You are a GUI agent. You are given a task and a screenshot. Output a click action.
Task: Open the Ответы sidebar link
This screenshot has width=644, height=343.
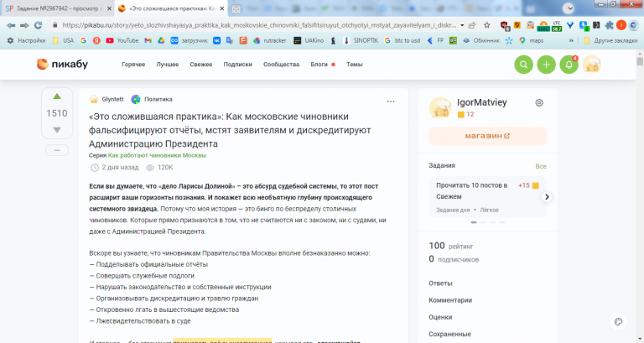point(441,283)
